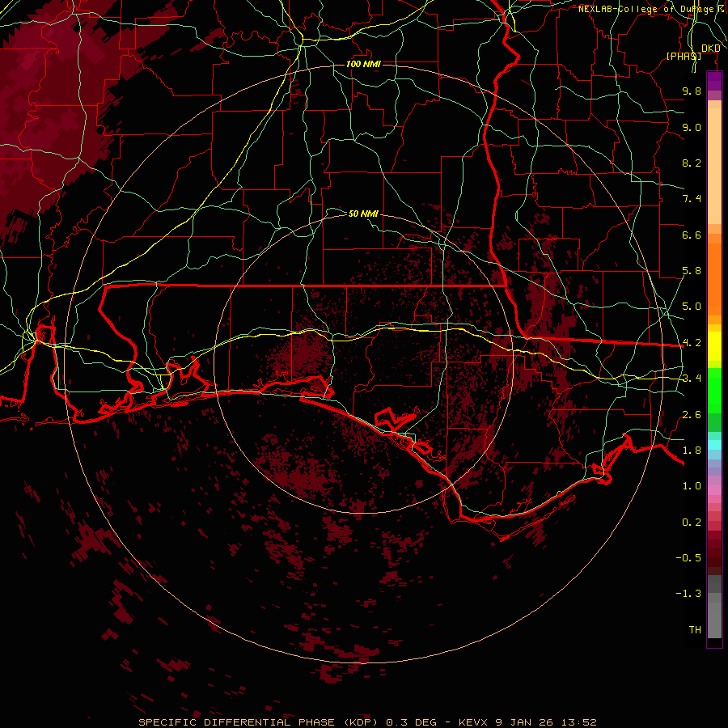Select the 9.0 value on the color scale

point(692,127)
